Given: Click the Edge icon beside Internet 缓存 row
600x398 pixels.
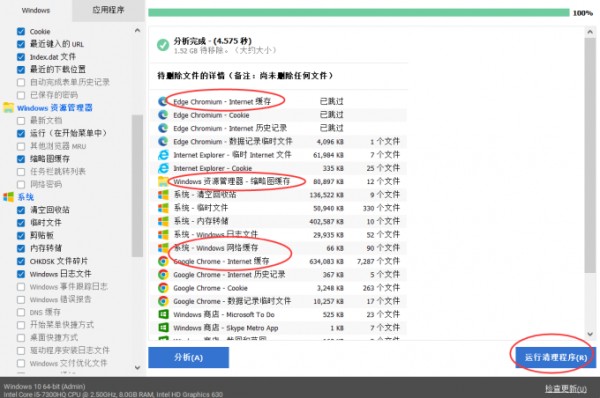Looking at the screenshot, I should (163, 101).
